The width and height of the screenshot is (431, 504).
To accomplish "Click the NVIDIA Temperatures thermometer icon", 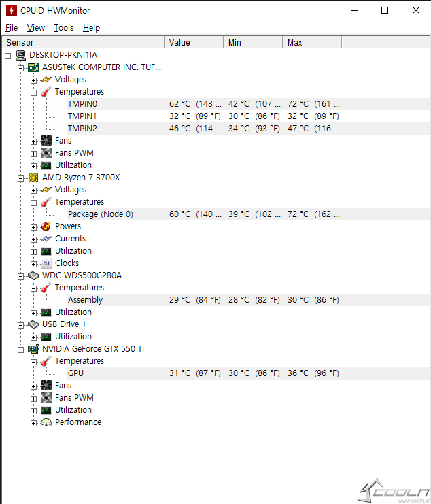I will point(46,361).
